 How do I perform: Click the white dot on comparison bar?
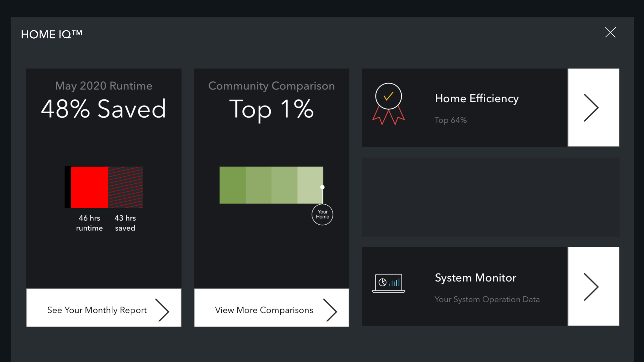[322, 187]
